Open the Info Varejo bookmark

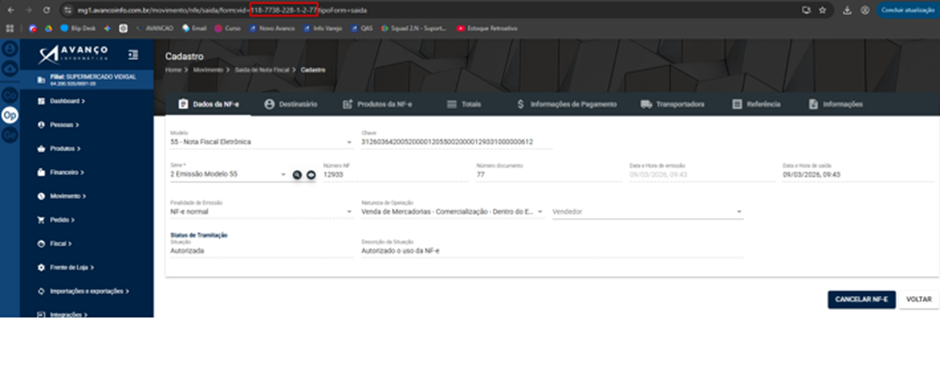[x=323, y=28]
